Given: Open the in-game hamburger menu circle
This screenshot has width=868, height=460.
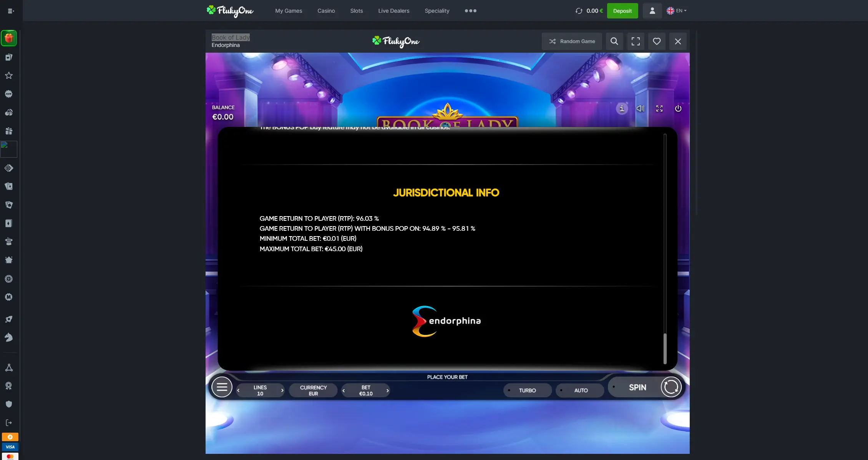Looking at the screenshot, I should (222, 387).
